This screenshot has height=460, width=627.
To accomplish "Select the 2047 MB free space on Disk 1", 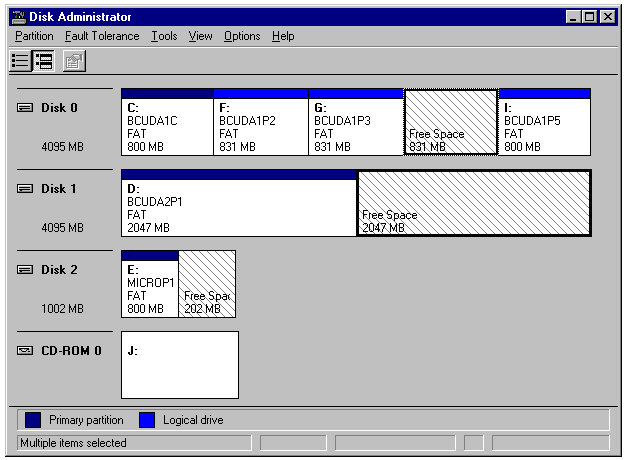I will pyautogui.click(x=473, y=207).
